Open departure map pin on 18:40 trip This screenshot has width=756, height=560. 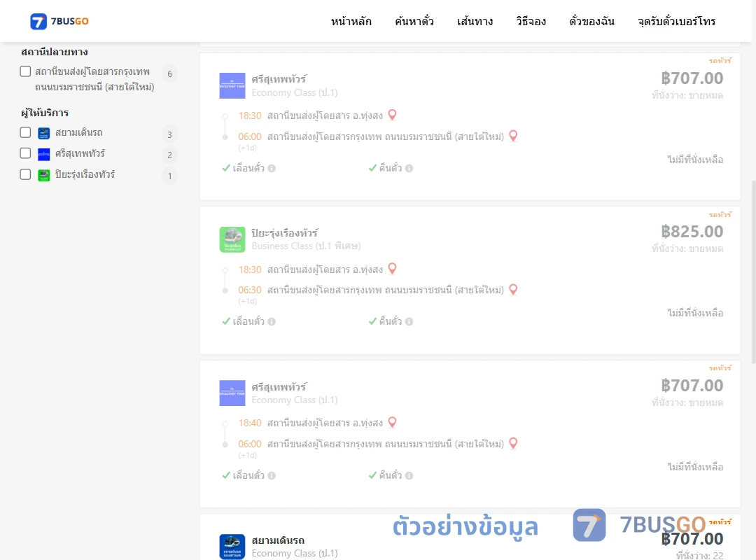(393, 422)
